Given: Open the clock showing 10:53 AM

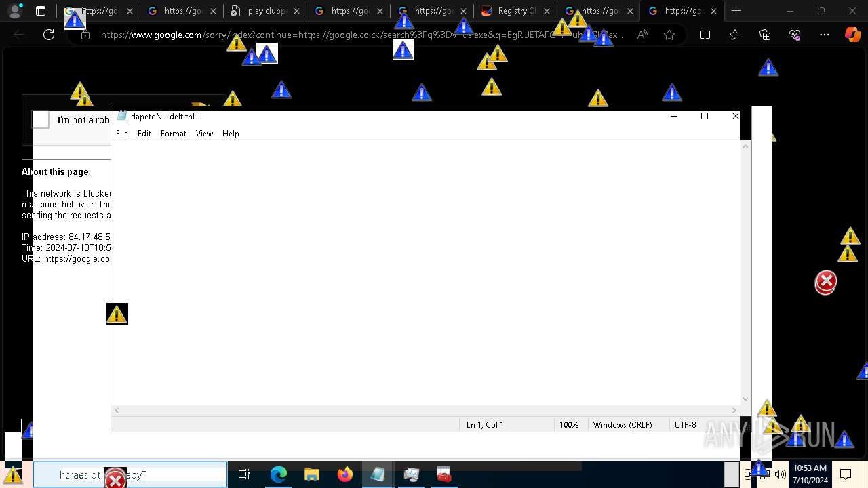Looking at the screenshot, I should point(810,474).
